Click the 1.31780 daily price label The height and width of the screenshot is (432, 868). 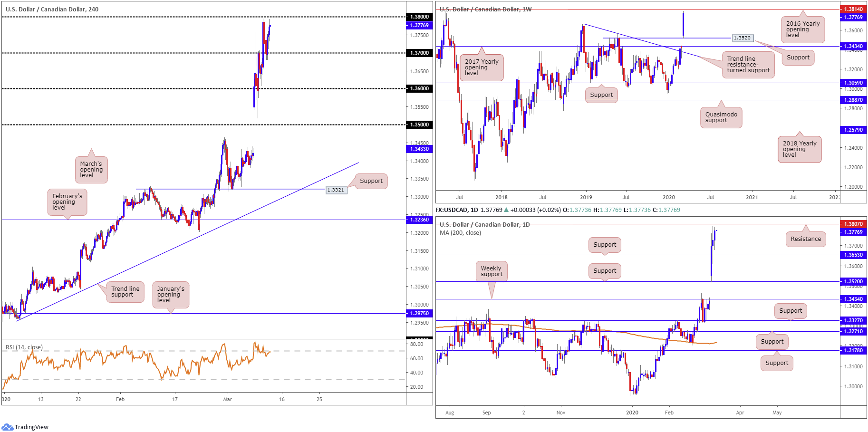pyautogui.click(x=853, y=350)
